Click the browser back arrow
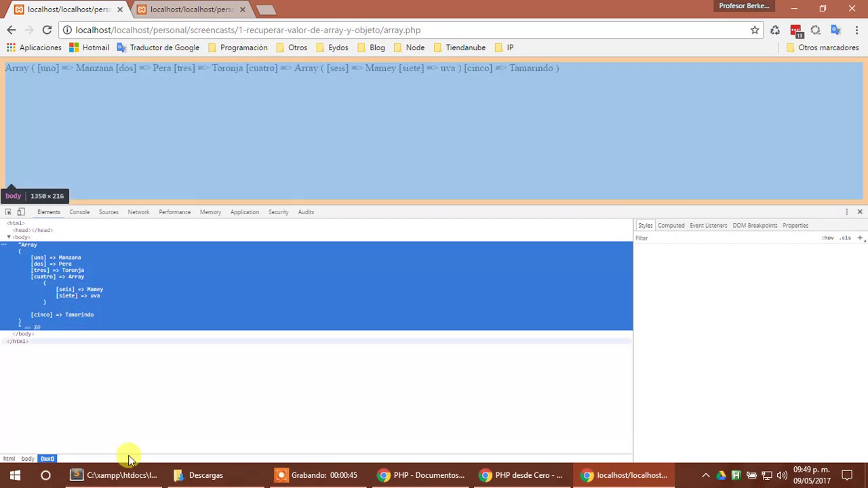Screen dimensions: 868x488 [x=11, y=30]
